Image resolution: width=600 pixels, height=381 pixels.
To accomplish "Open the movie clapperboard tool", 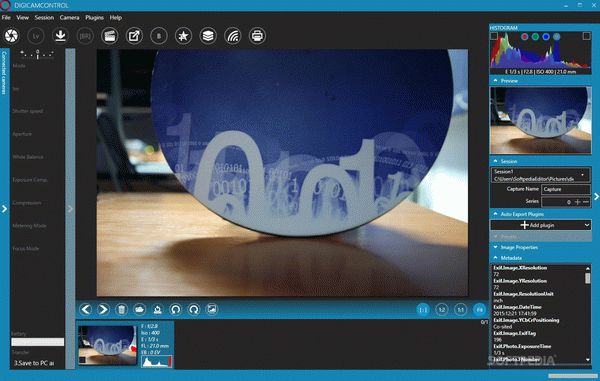I will point(109,36).
